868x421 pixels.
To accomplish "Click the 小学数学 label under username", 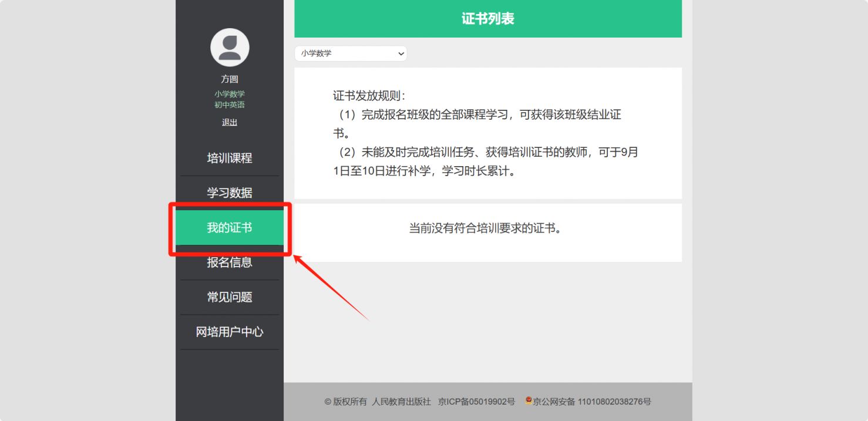I will tap(230, 94).
